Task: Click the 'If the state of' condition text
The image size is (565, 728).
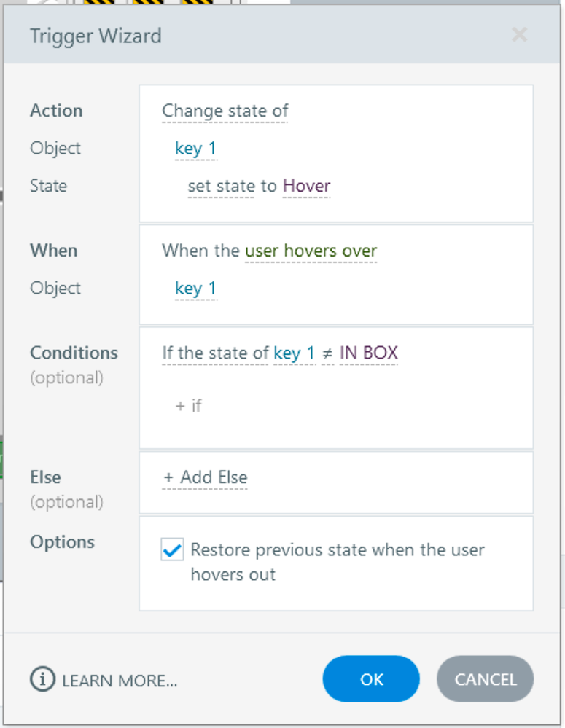Action: pos(215,353)
